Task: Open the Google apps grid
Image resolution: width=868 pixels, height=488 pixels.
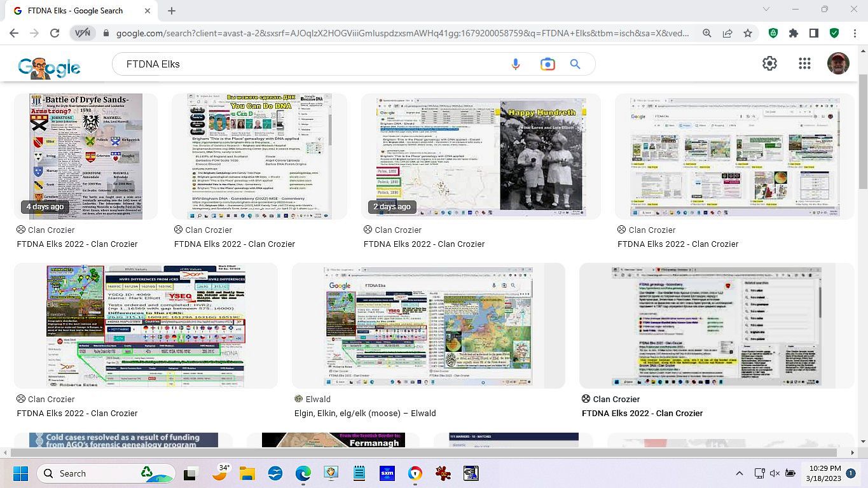Action: point(804,63)
